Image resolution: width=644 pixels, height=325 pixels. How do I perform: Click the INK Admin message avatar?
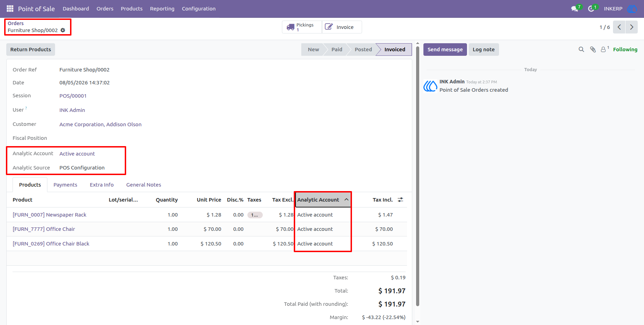coord(430,86)
